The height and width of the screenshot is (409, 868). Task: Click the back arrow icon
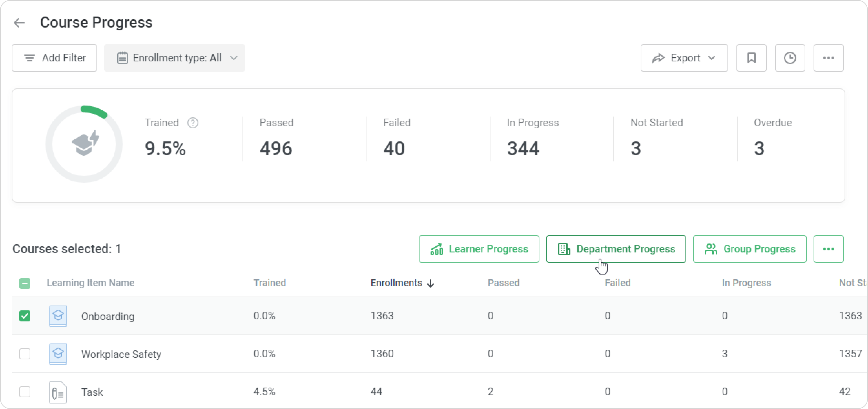[19, 23]
